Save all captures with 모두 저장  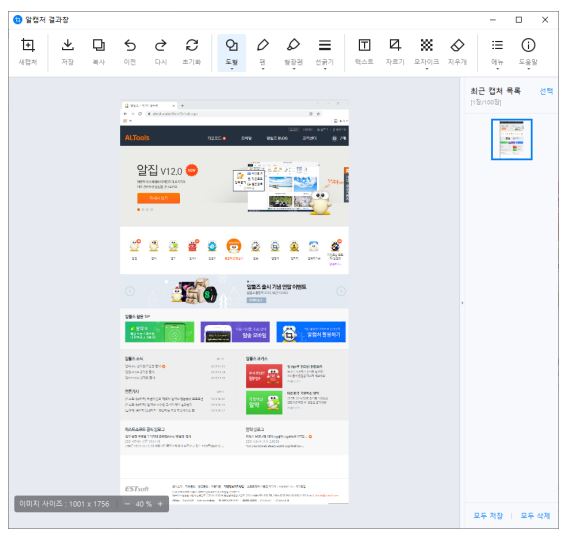488,515
